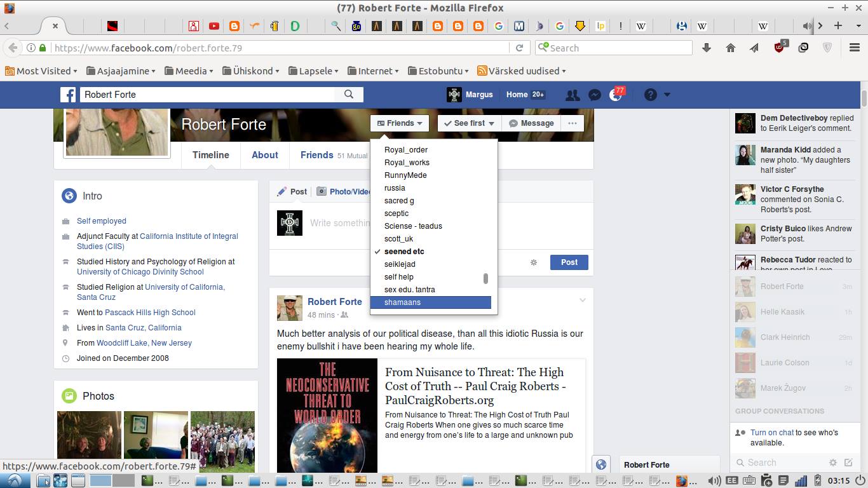
Task: Add friend to the 'shamaans' list
Action: click(430, 302)
